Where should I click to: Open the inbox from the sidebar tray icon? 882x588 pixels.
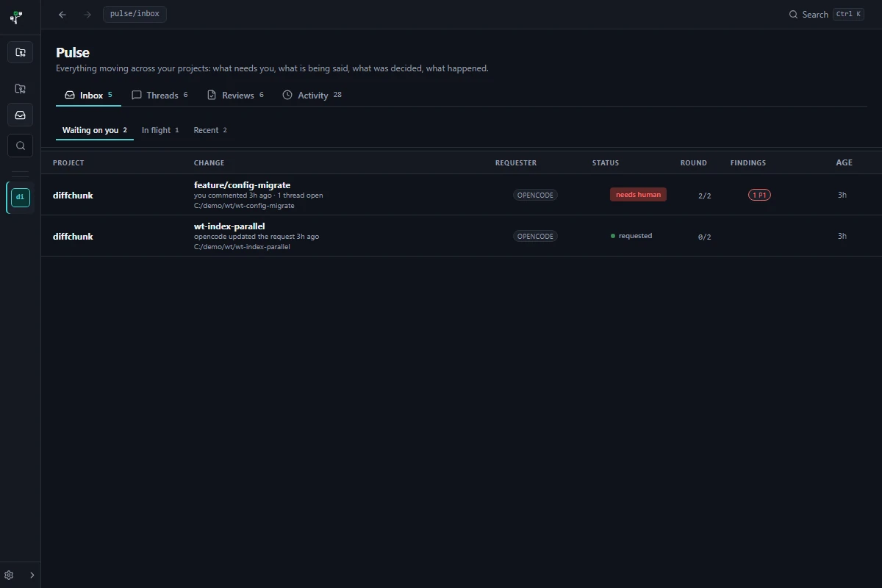(x=21, y=115)
